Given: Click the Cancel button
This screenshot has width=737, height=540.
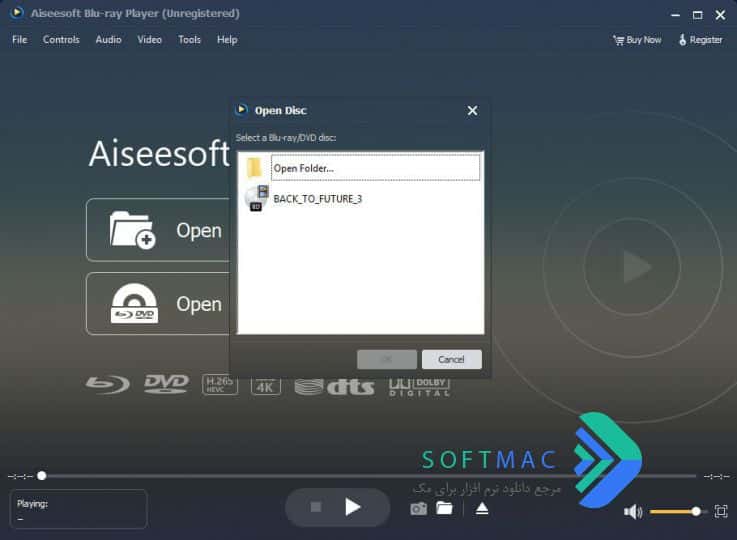Looking at the screenshot, I should [451, 360].
